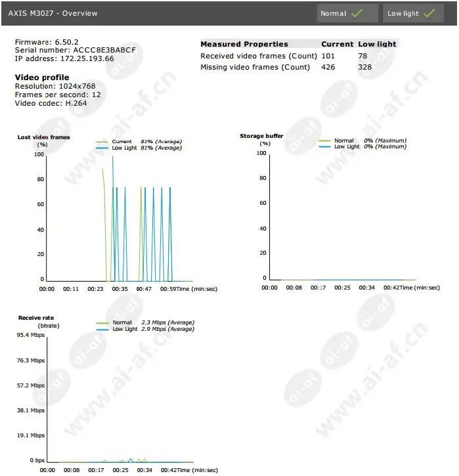This screenshot has height=476, width=459.
Task: Click Missing video frames (Count) row label
Action: pos(255,67)
